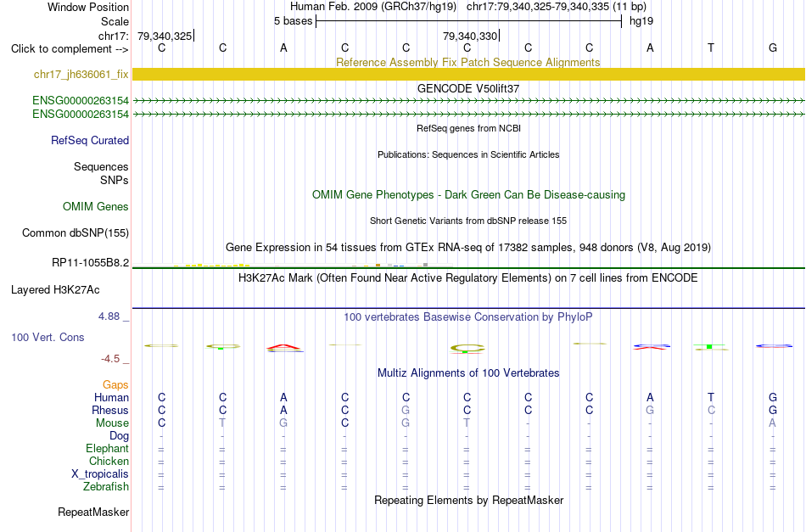Click the Window Position label
Screen dimensions: 806x532
pos(88,7)
